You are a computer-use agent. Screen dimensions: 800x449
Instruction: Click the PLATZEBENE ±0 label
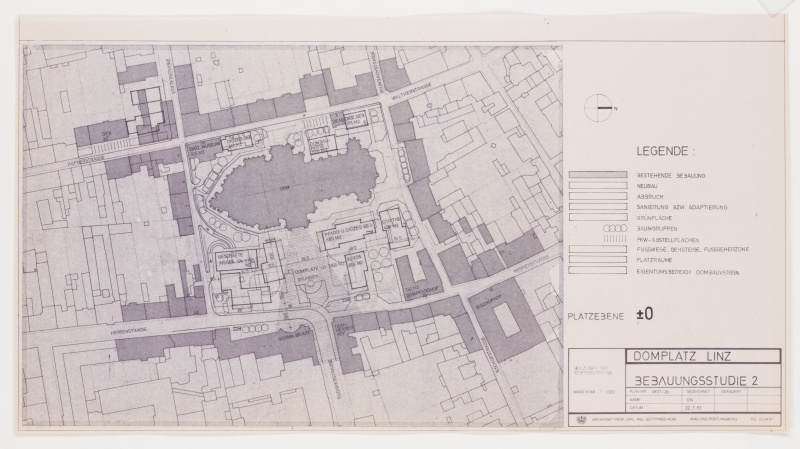pyautogui.click(x=610, y=315)
